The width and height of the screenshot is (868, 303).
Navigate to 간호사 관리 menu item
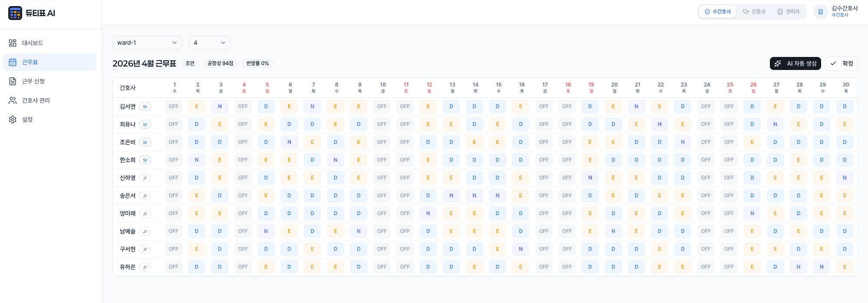(x=36, y=100)
